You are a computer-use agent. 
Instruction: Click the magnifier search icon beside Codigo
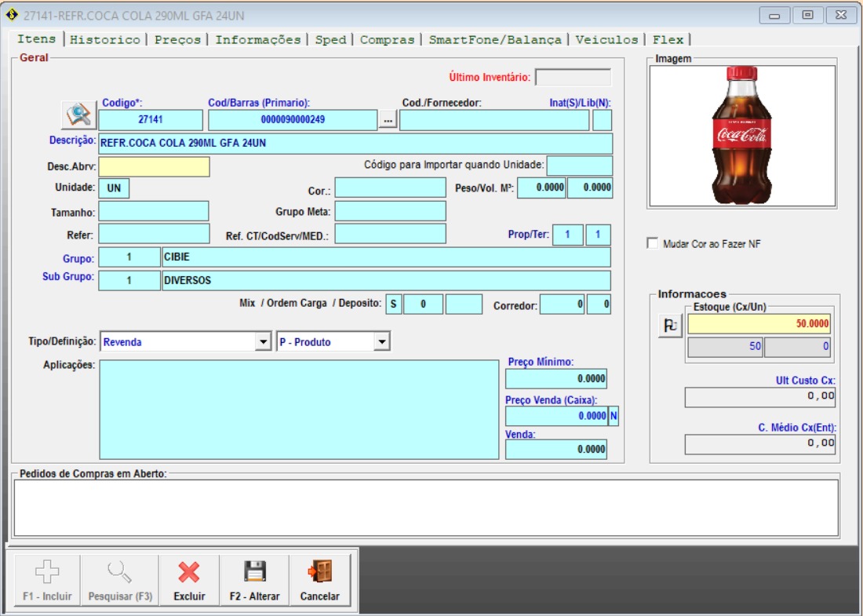coord(78,115)
